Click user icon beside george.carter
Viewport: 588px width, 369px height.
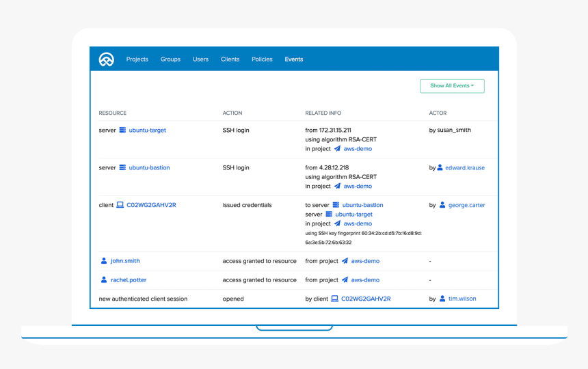click(442, 205)
